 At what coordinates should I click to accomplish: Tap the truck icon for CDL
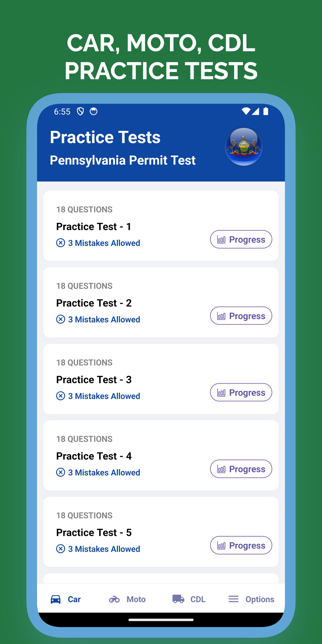pos(178,599)
